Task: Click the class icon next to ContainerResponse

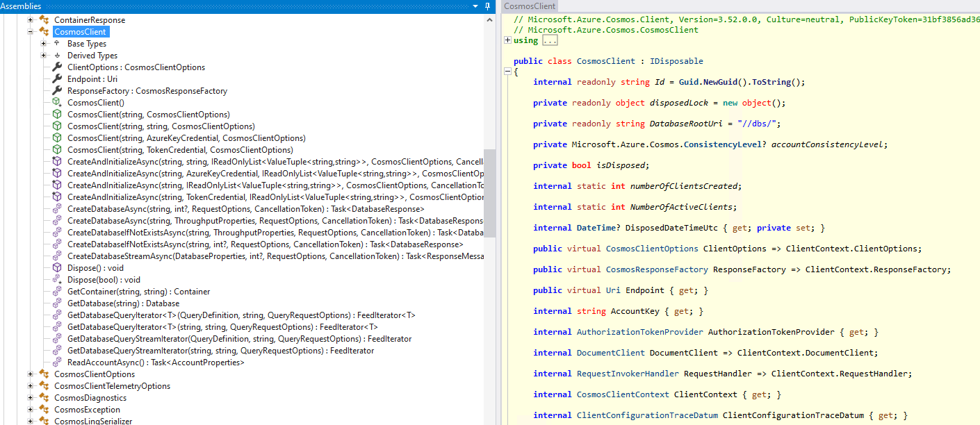Action: coord(44,20)
